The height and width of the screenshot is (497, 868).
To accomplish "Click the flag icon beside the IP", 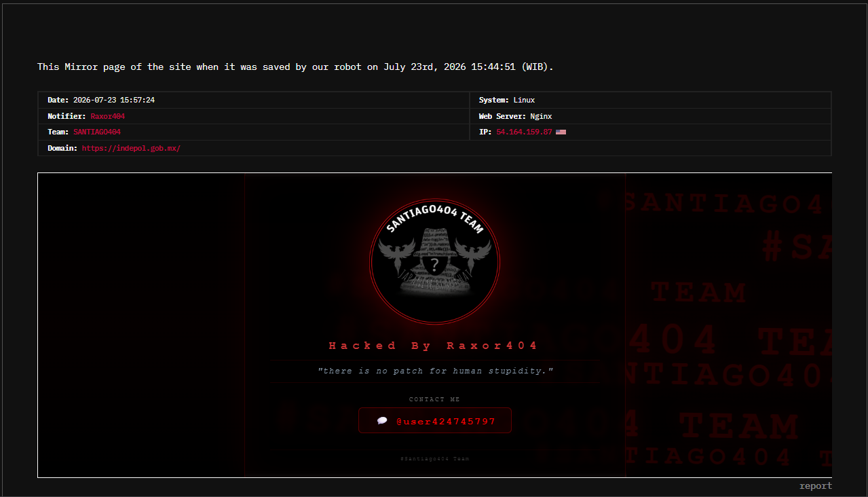I will [561, 132].
